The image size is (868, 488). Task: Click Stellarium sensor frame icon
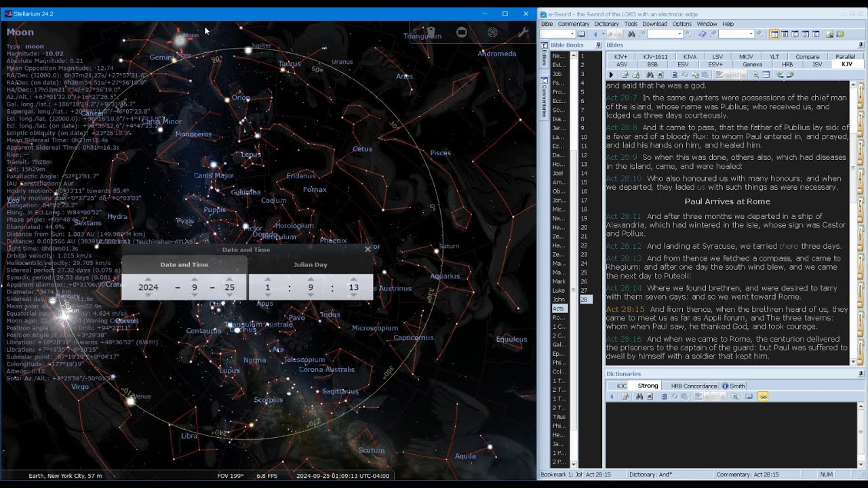(462, 33)
